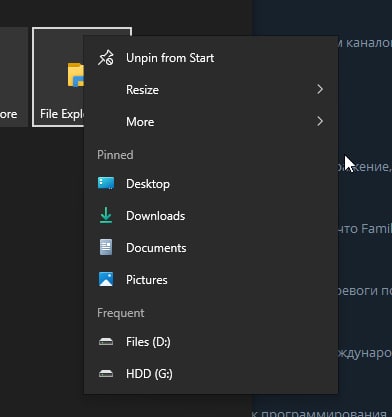Open the pinned Desktop folder label
Image resolution: width=392 pixels, height=417 pixels.
[x=148, y=184]
